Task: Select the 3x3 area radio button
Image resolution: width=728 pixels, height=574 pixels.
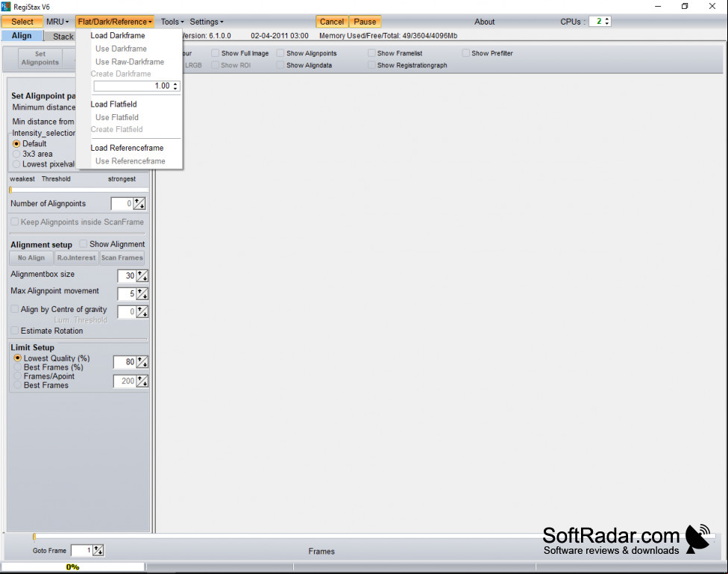Action: tap(16, 154)
